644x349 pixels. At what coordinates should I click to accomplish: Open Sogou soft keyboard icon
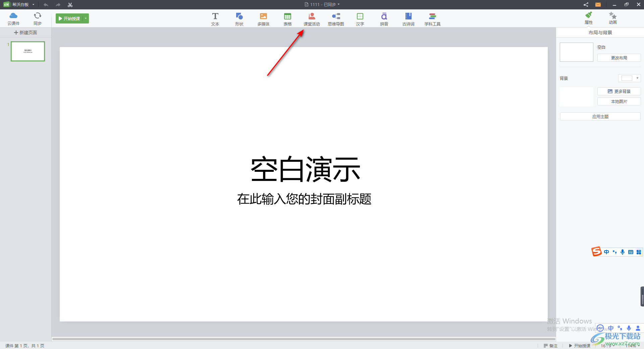[x=631, y=252]
